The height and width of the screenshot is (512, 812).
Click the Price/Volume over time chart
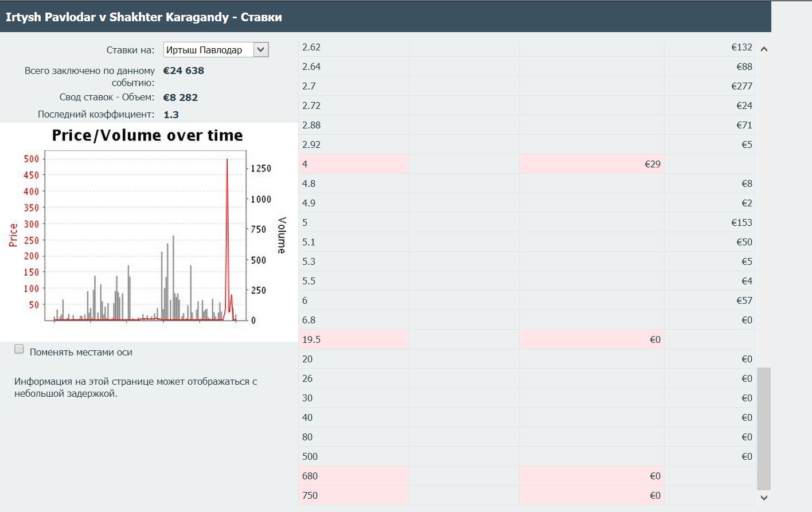coord(148,232)
